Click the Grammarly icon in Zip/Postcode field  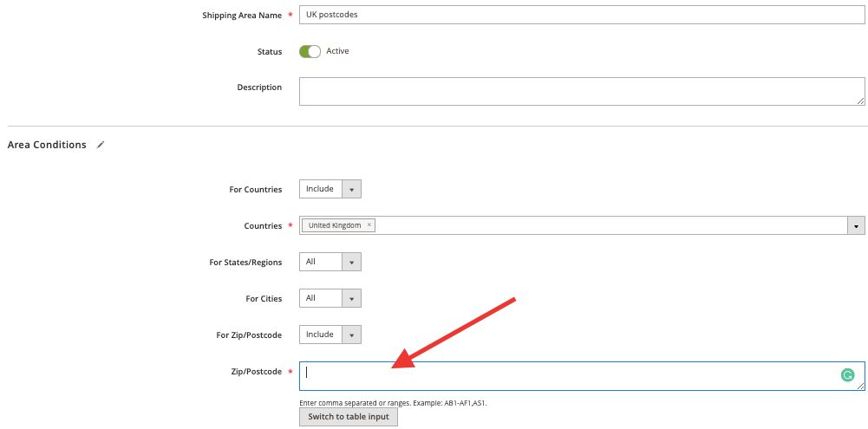[x=847, y=375]
